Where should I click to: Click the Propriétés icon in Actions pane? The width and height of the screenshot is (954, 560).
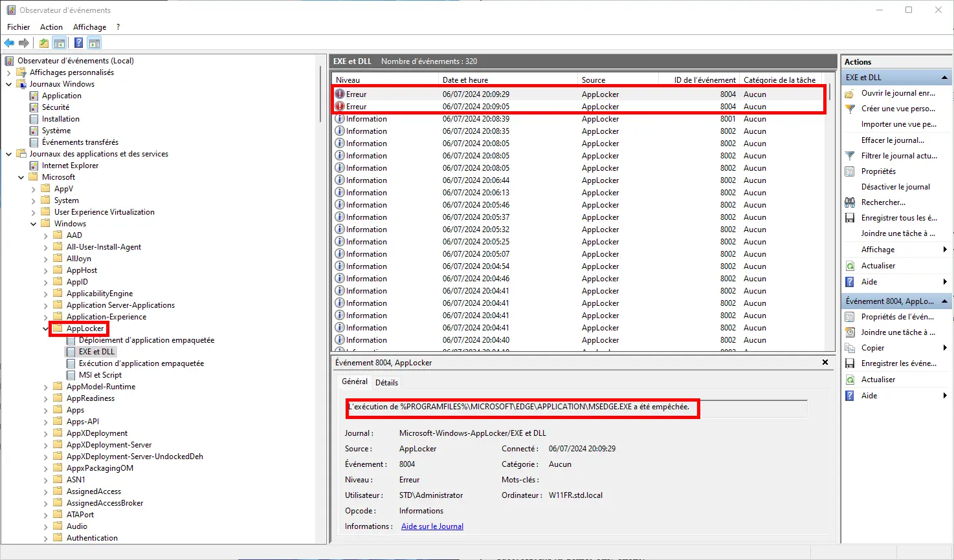(850, 171)
